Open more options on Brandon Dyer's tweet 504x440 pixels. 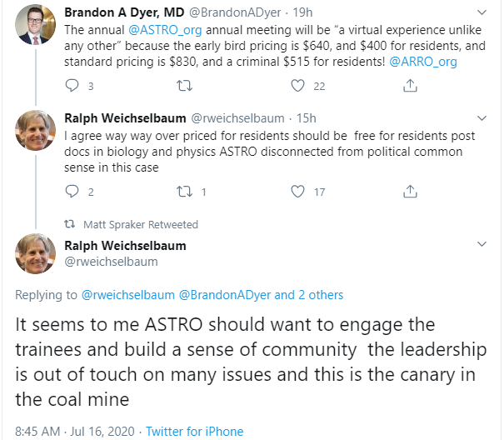[482, 13]
